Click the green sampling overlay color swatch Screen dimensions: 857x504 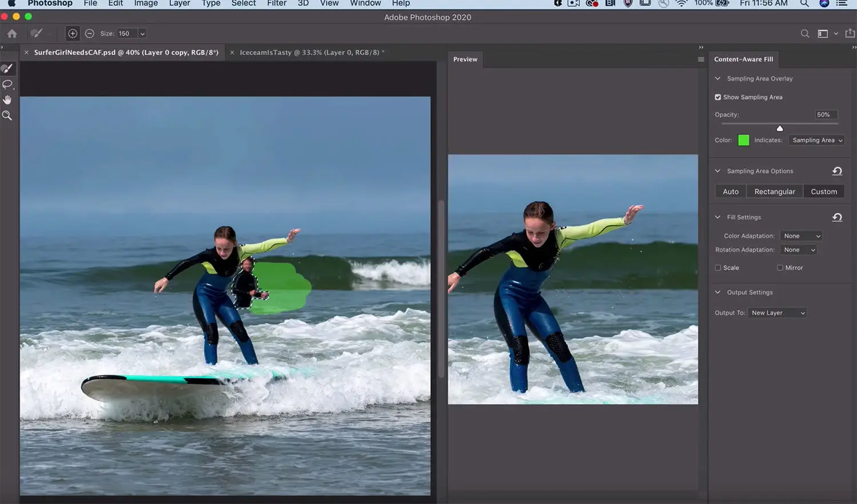pyautogui.click(x=743, y=140)
